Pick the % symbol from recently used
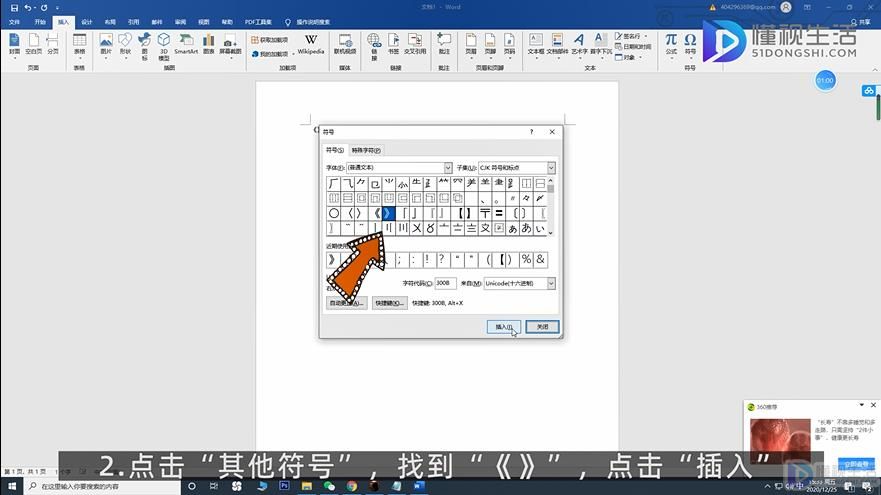881x495 pixels. point(526,259)
